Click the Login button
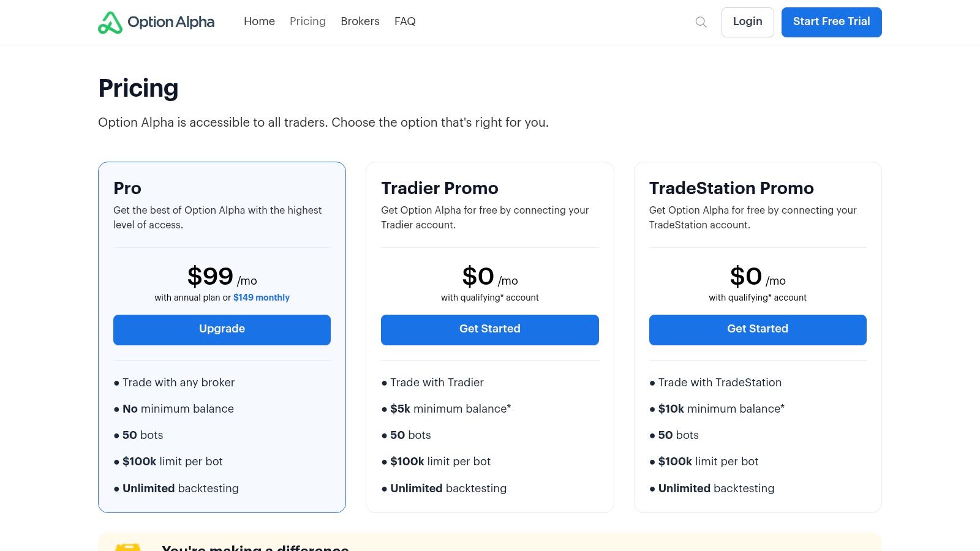The width and height of the screenshot is (980, 551). [747, 22]
